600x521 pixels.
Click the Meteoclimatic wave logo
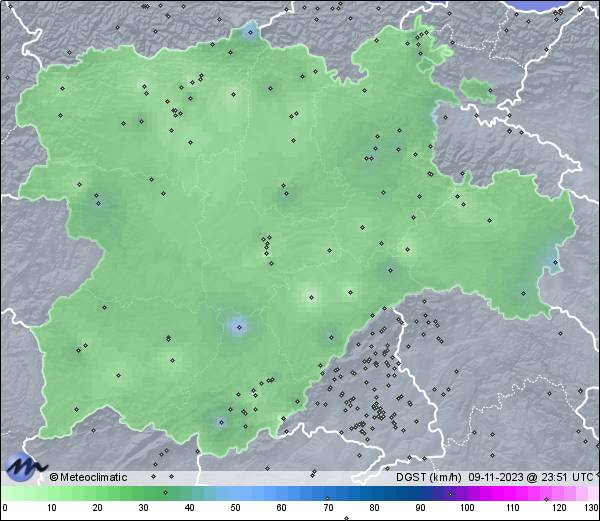coord(25,467)
